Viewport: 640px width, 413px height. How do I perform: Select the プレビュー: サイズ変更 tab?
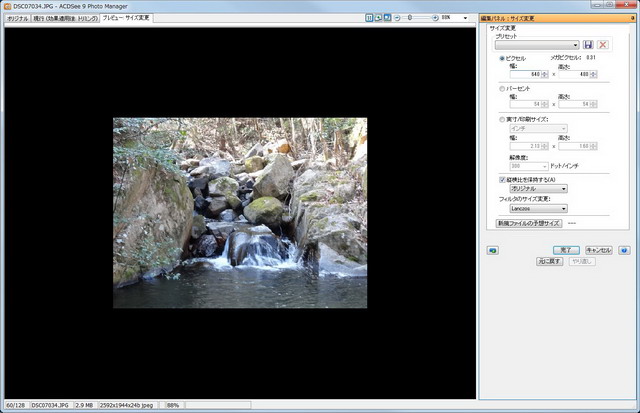pos(126,18)
